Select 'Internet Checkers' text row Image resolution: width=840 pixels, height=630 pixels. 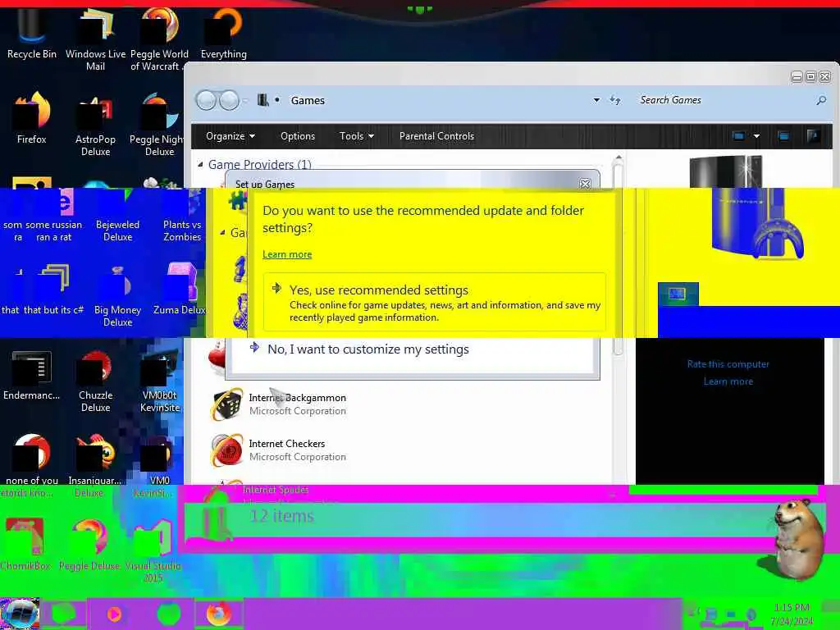286,444
